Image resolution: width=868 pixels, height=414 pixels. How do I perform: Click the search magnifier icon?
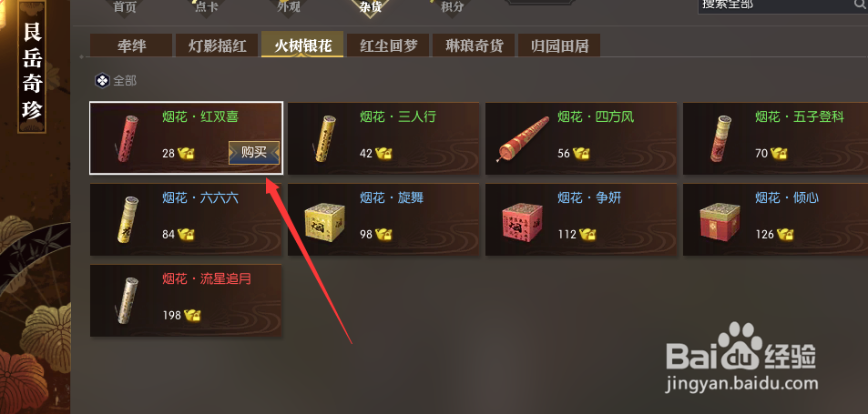click(860, 5)
